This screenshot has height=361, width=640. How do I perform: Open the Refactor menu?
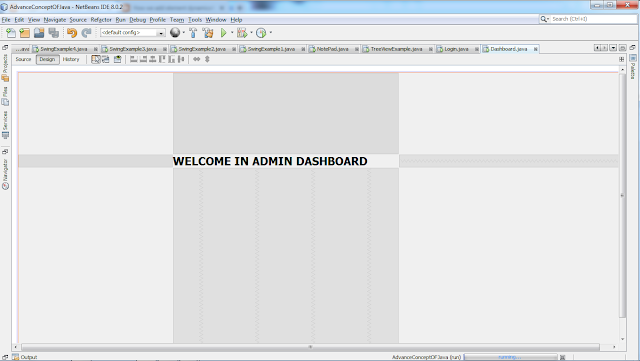point(101,20)
